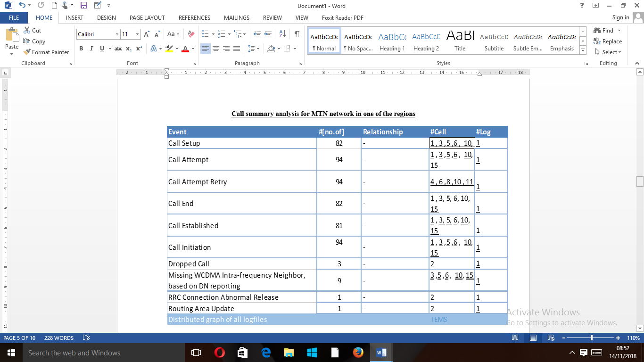Screen dimensions: 644x362
Task: Open line spacing options dropdown
Action: [253, 49]
